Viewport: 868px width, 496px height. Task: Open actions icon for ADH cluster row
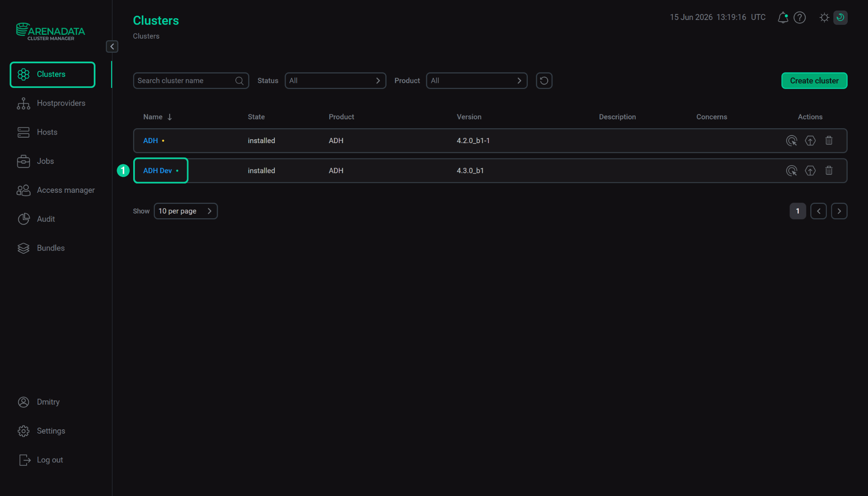(792, 141)
